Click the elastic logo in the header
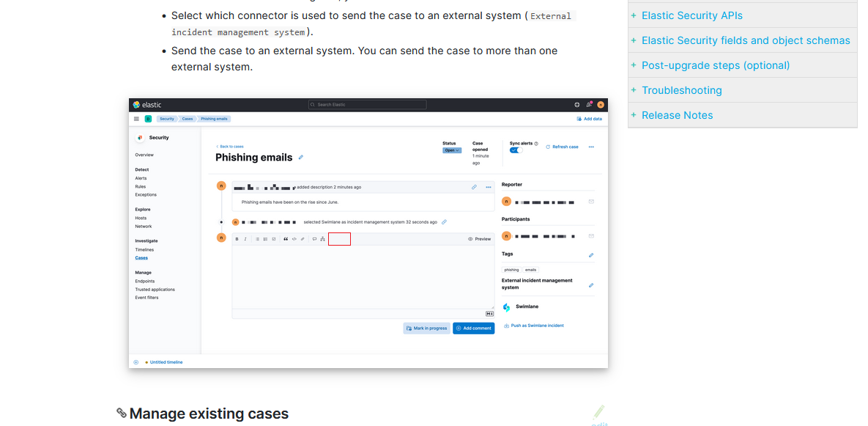This screenshot has width=868, height=426. click(x=147, y=105)
